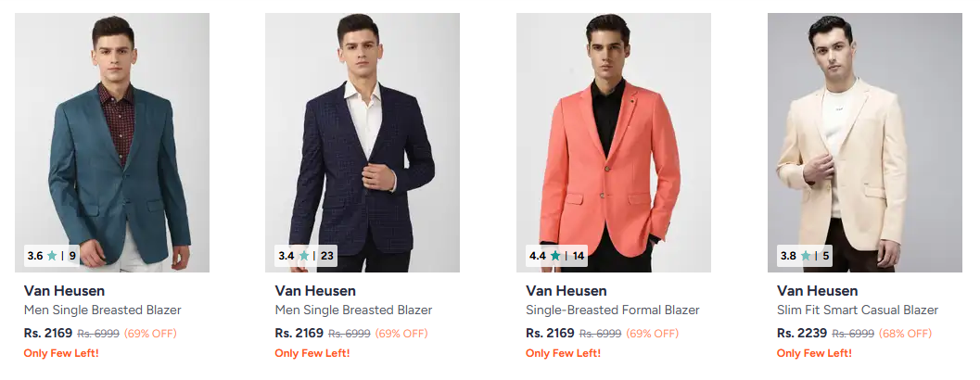Click Van Heusen brand name under the cream blazer
980x380 pixels.
(x=817, y=291)
